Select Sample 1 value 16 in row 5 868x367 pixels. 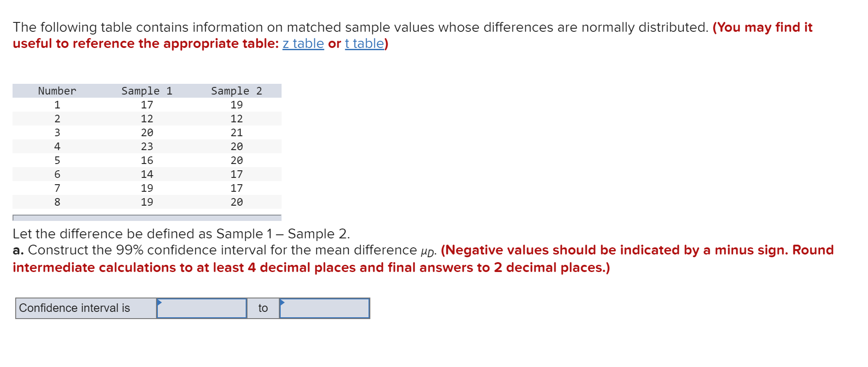tap(147, 160)
